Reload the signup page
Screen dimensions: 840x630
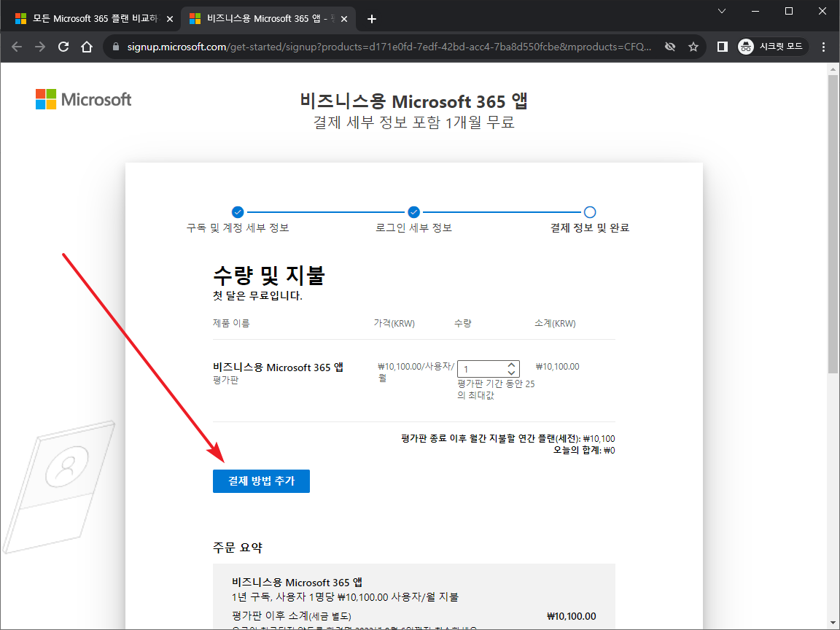(x=63, y=47)
